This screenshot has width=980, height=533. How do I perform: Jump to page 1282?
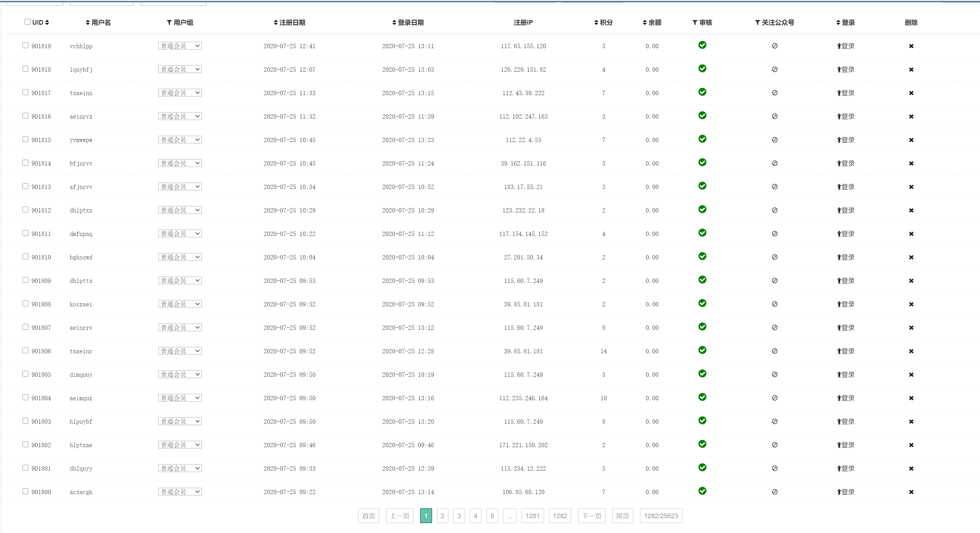click(560, 516)
